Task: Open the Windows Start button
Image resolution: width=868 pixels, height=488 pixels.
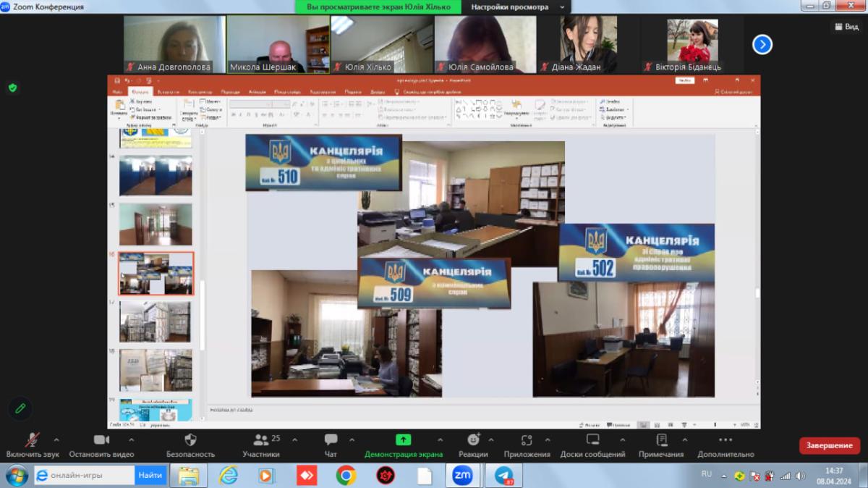Action: pyautogui.click(x=16, y=476)
